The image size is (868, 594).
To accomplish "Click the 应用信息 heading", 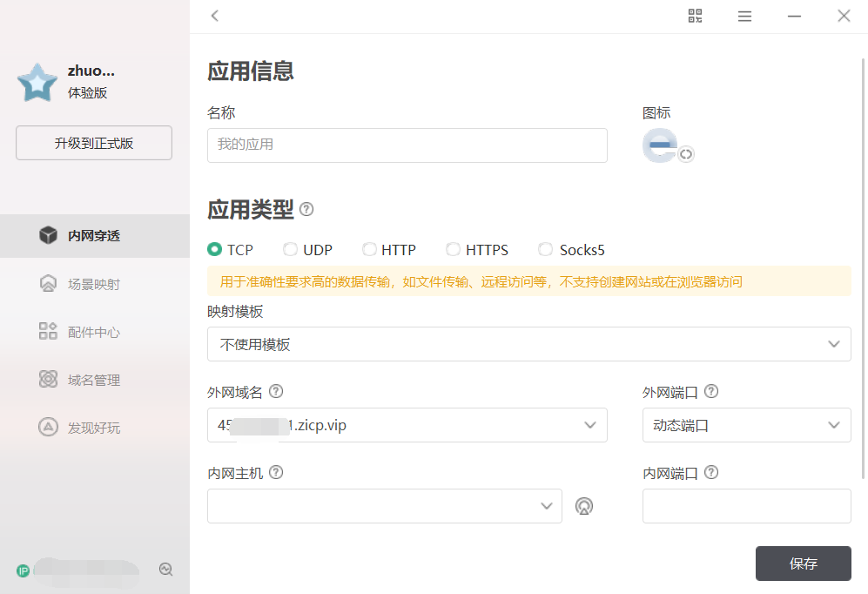I will (x=250, y=71).
